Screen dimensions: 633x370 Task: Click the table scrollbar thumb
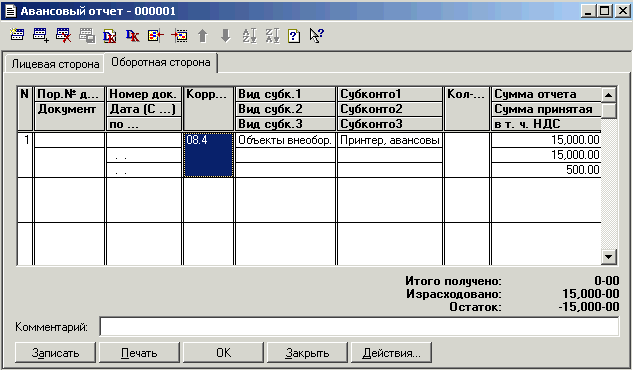(608, 110)
